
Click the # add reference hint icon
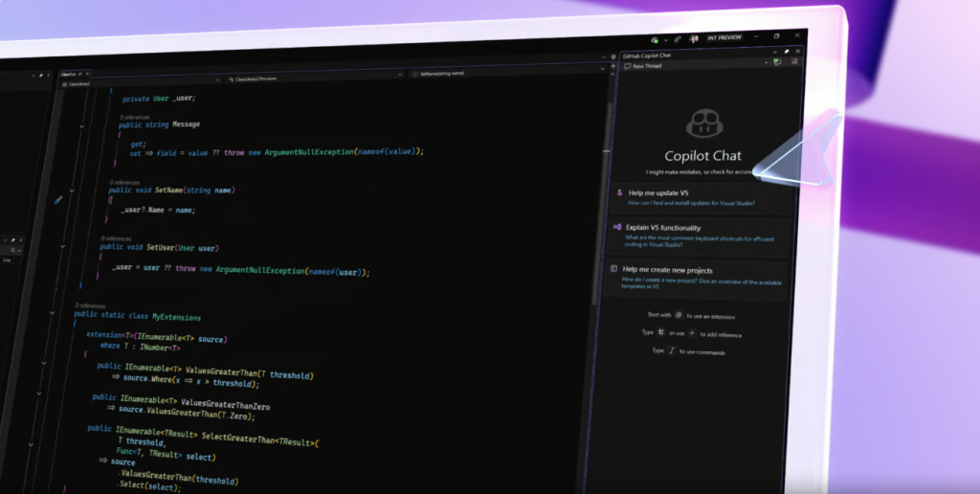click(660, 332)
